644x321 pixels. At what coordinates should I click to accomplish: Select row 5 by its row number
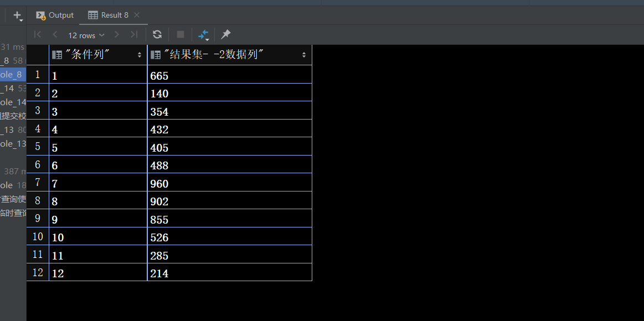pos(37,147)
